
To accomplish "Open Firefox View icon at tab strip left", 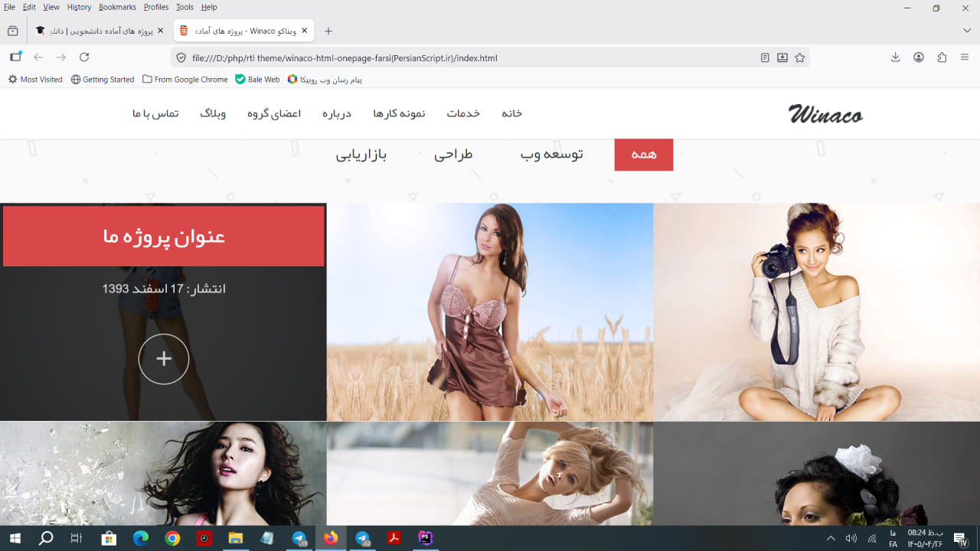I will (13, 31).
